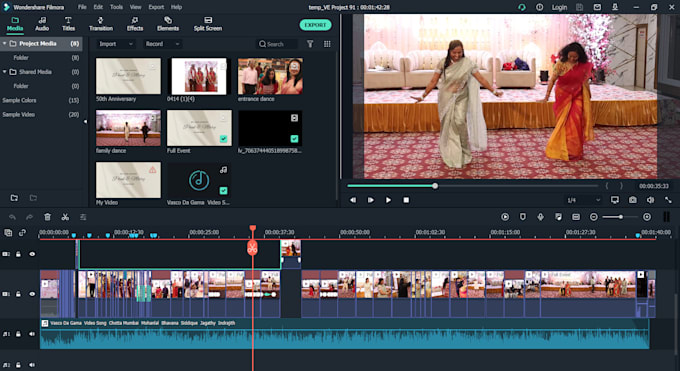This screenshot has width=680, height=371.
Task: Open the preview volume icon
Action: (x=650, y=200)
